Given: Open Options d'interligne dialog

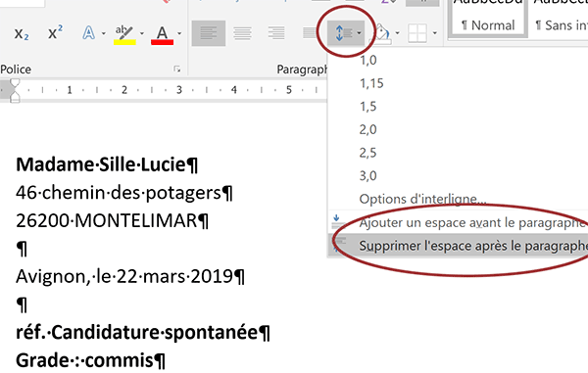Looking at the screenshot, I should [x=422, y=199].
